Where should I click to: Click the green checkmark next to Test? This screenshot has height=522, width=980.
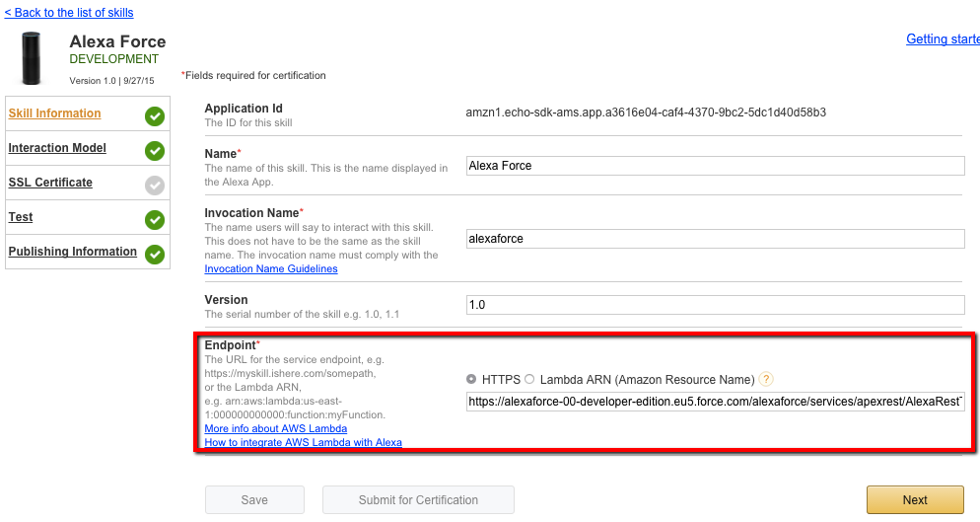(x=155, y=220)
